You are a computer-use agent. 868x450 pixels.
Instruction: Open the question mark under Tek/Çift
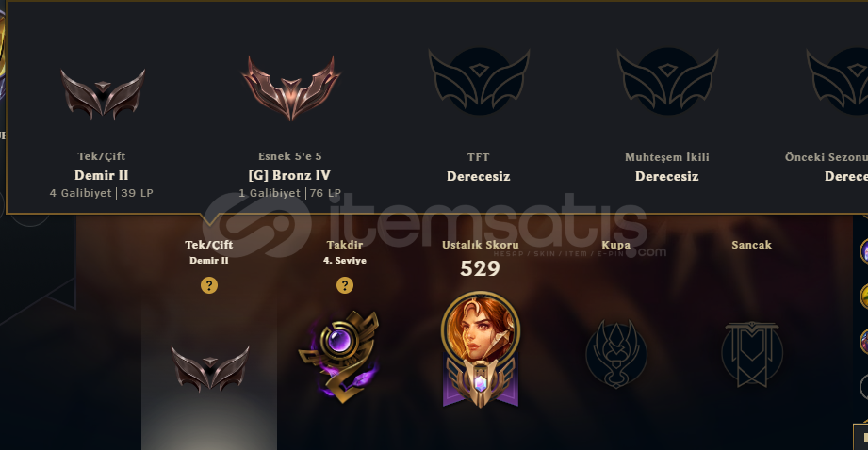point(208,285)
